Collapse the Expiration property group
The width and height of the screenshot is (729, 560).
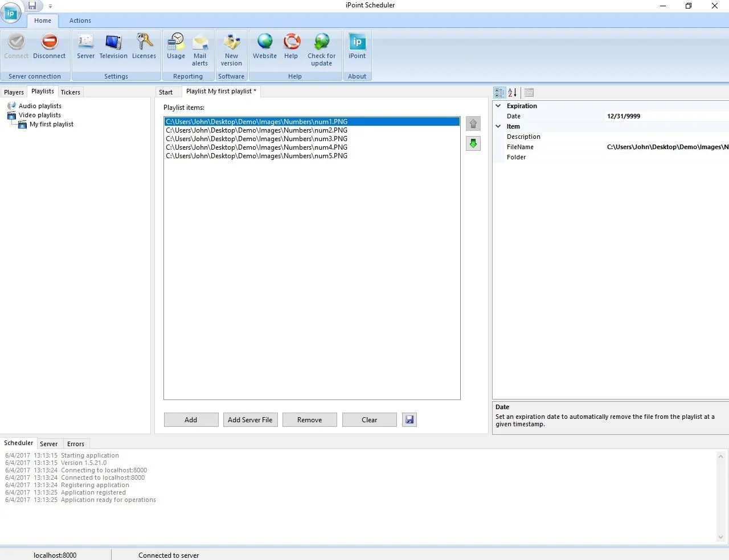point(498,106)
